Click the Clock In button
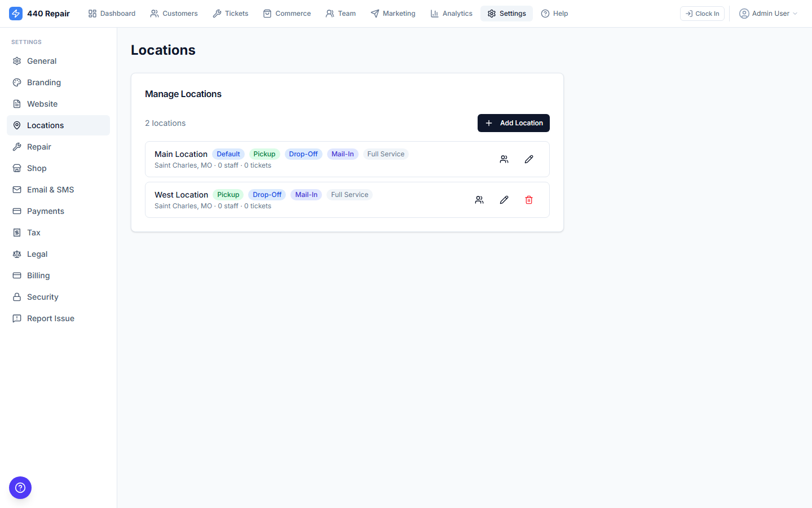This screenshot has width=812, height=508. pos(702,14)
